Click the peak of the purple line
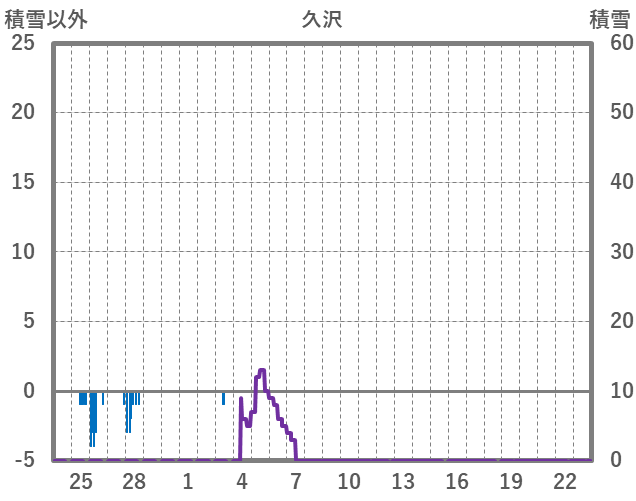The height and width of the screenshot is (501, 636). (261, 371)
